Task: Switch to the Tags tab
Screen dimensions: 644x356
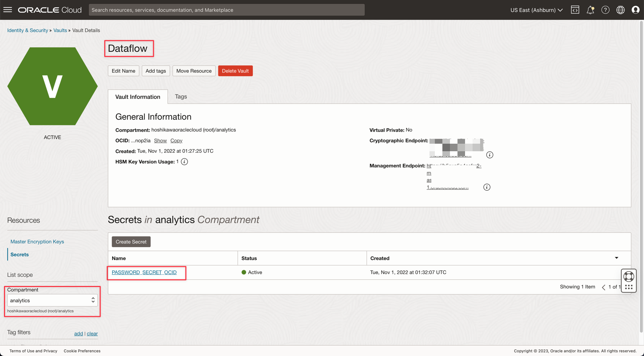Action: (x=181, y=96)
